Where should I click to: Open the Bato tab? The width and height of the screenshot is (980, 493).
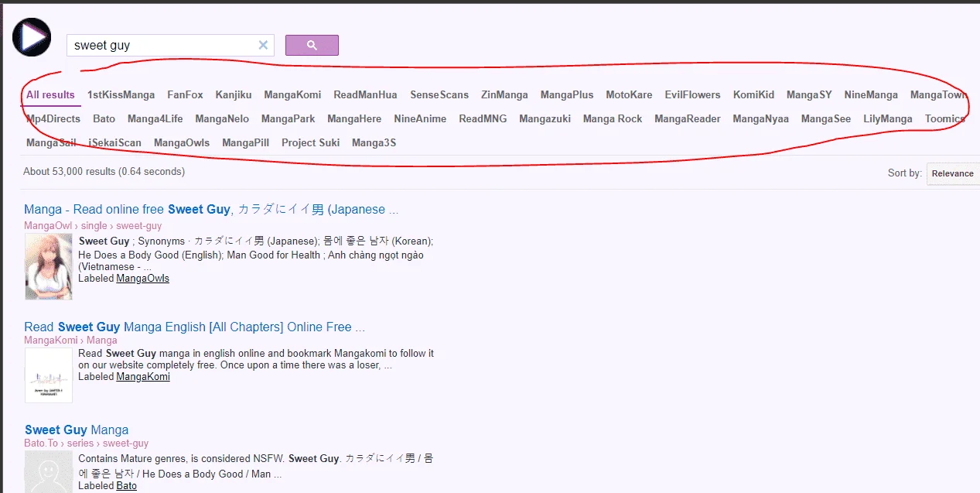tap(104, 118)
